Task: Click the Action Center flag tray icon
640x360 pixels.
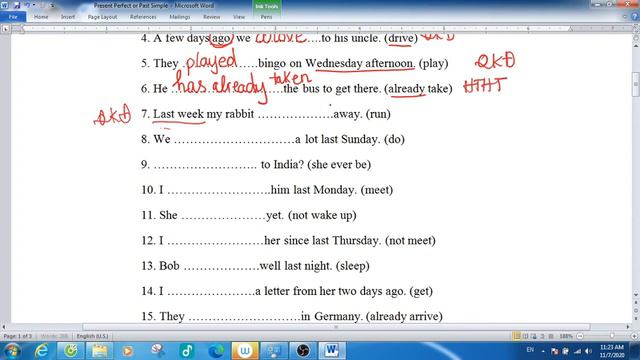Action: point(554,351)
